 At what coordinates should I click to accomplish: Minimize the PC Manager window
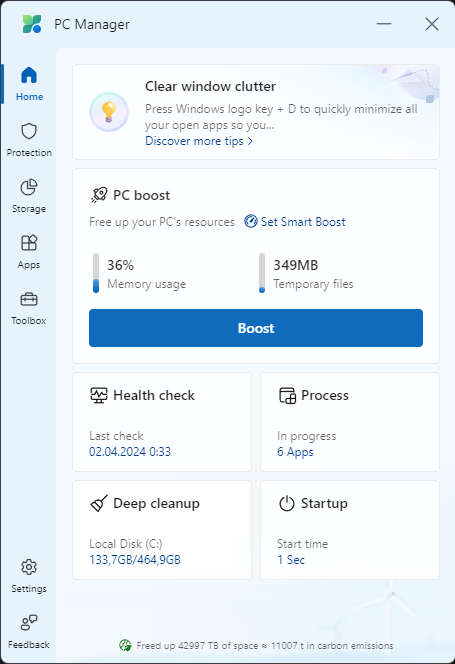coord(384,24)
